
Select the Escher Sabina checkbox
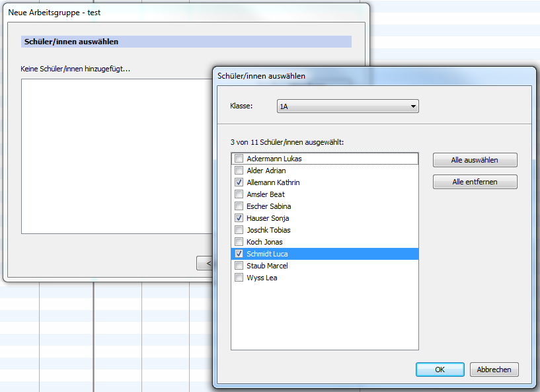(239, 206)
